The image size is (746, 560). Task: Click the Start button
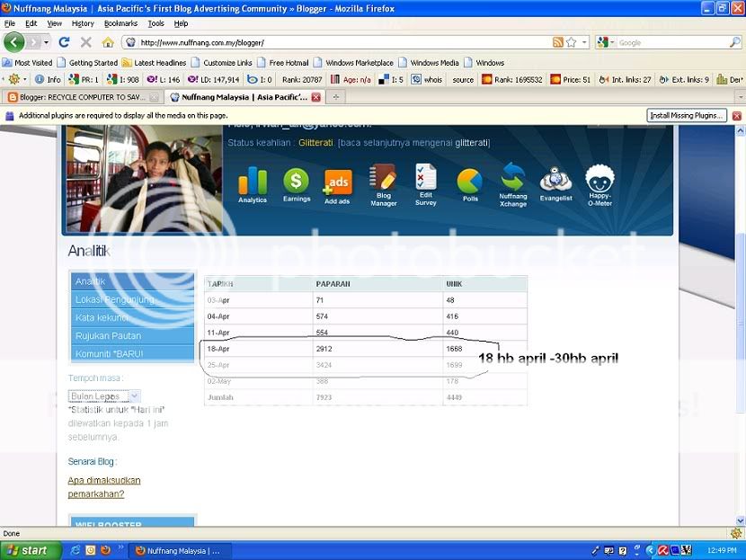tap(31, 550)
